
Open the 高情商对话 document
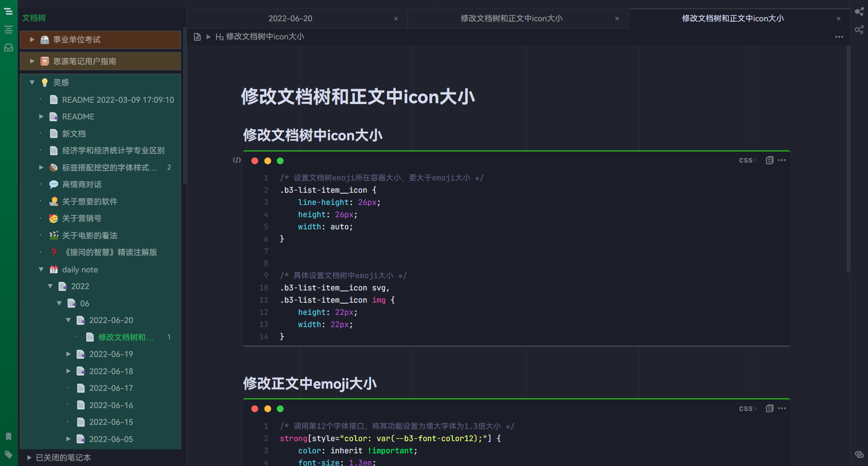point(82,185)
